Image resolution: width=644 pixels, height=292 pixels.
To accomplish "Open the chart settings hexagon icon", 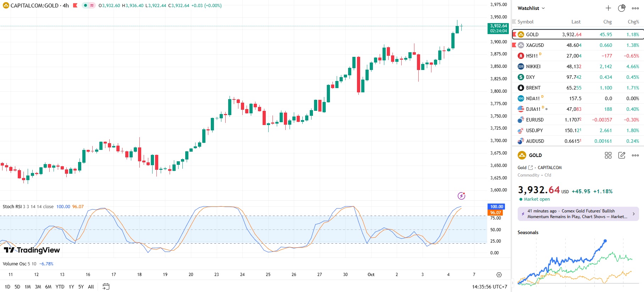I will tap(499, 275).
